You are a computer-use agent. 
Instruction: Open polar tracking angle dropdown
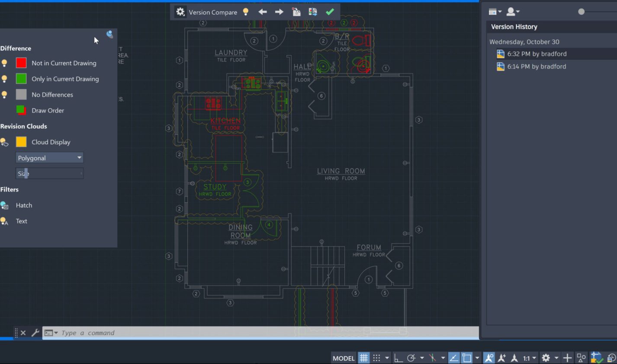422,358
